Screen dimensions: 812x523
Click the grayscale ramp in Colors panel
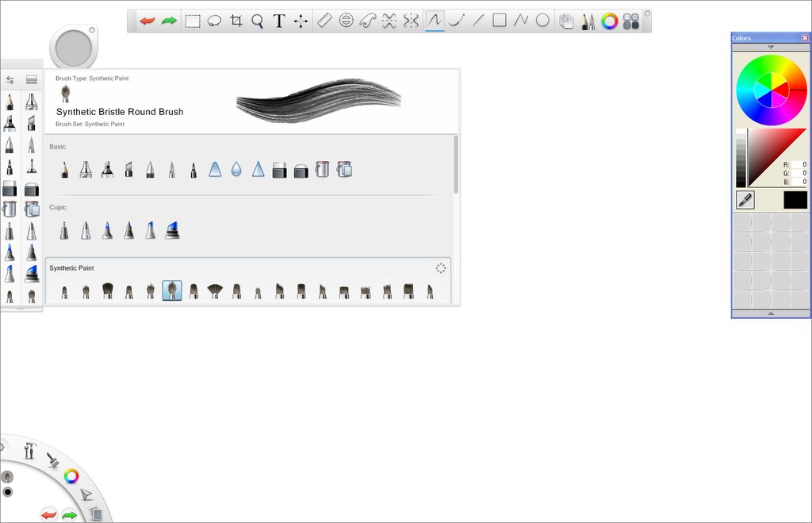click(x=741, y=158)
